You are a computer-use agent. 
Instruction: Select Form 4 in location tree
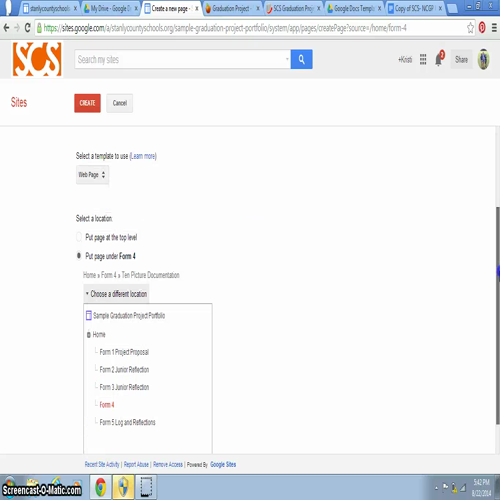[x=107, y=405]
